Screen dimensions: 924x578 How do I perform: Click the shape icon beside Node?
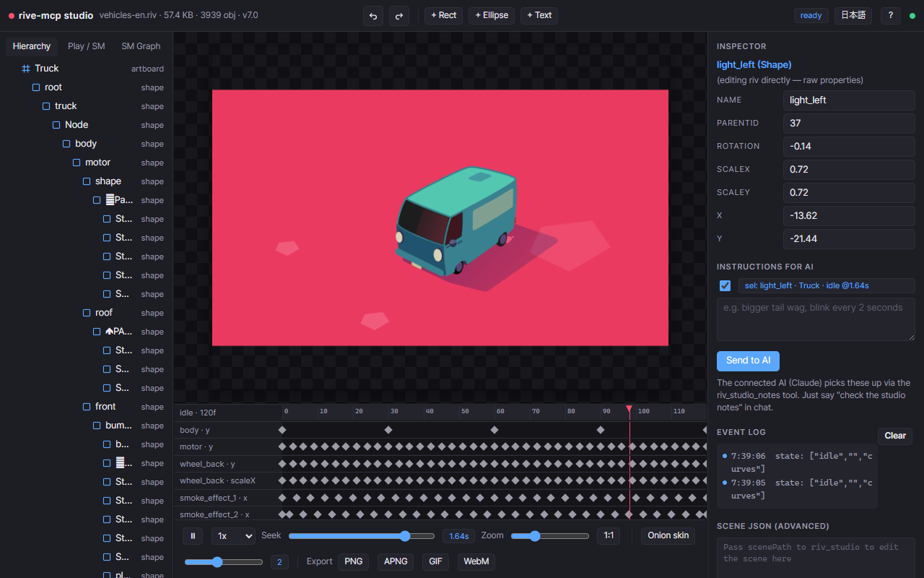[x=56, y=125]
